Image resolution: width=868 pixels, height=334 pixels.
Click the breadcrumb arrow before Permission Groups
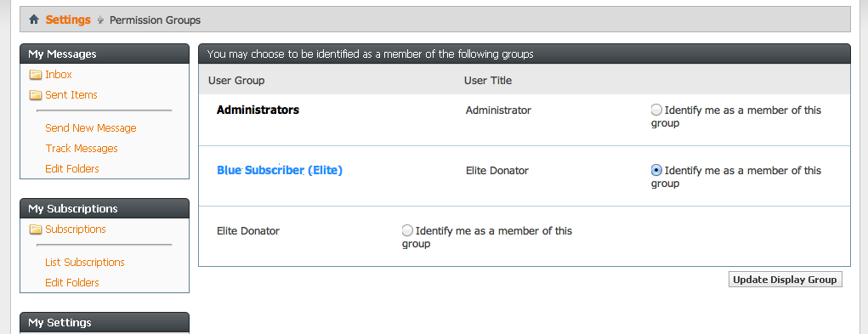point(100,20)
